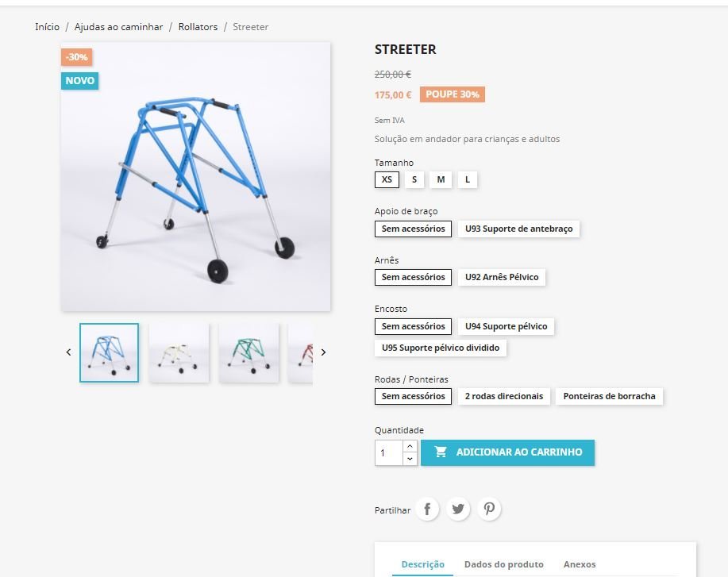728x577 pixels.
Task: Share product on Twitter icon
Action: [458, 509]
